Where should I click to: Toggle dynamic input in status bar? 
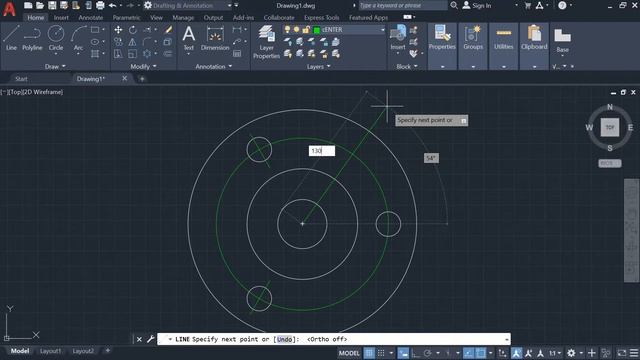(x=403, y=353)
